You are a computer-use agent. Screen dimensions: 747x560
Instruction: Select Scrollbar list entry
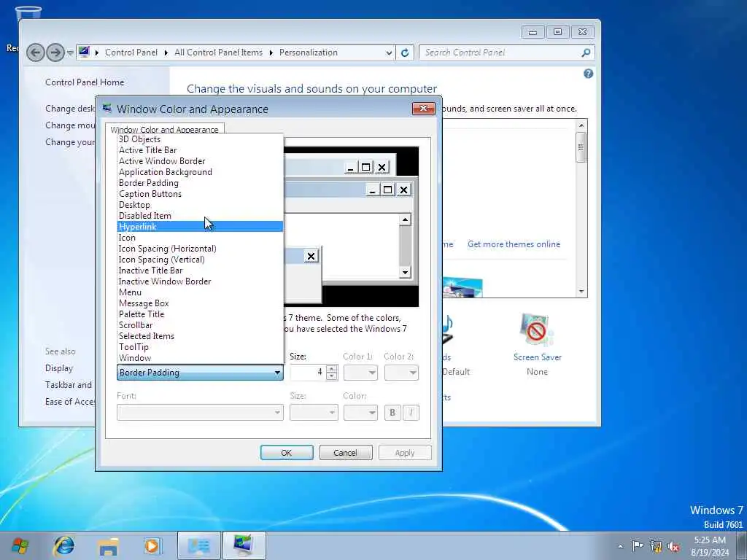[x=200, y=325]
